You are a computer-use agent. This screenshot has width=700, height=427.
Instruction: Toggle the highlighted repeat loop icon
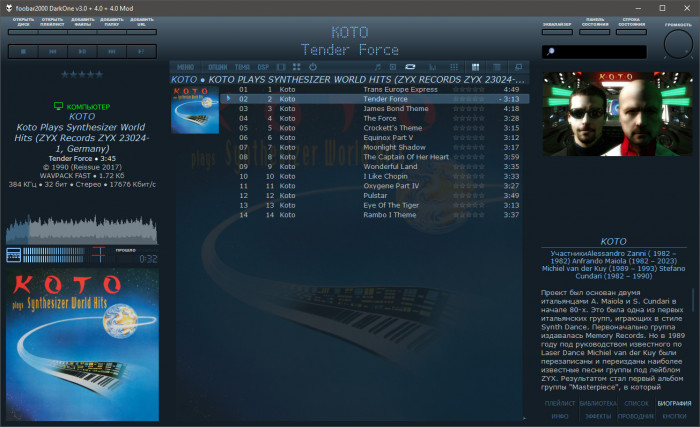[x=410, y=67]
